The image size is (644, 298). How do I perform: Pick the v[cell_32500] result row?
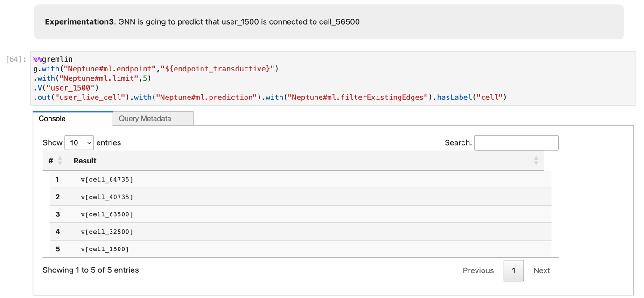coord(107,232)
